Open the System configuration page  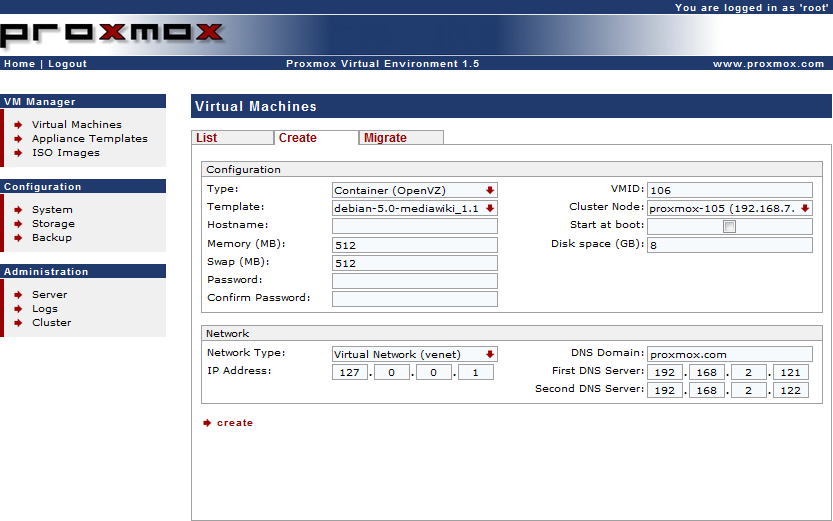click(52, 210)
